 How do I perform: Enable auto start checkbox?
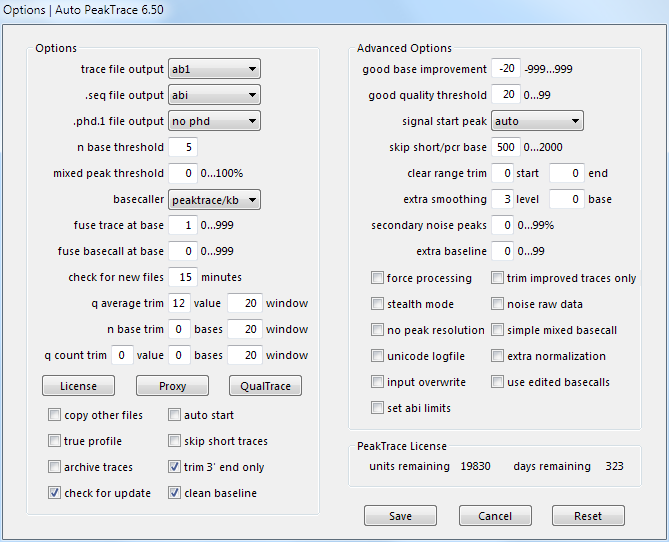coord(174,415)
